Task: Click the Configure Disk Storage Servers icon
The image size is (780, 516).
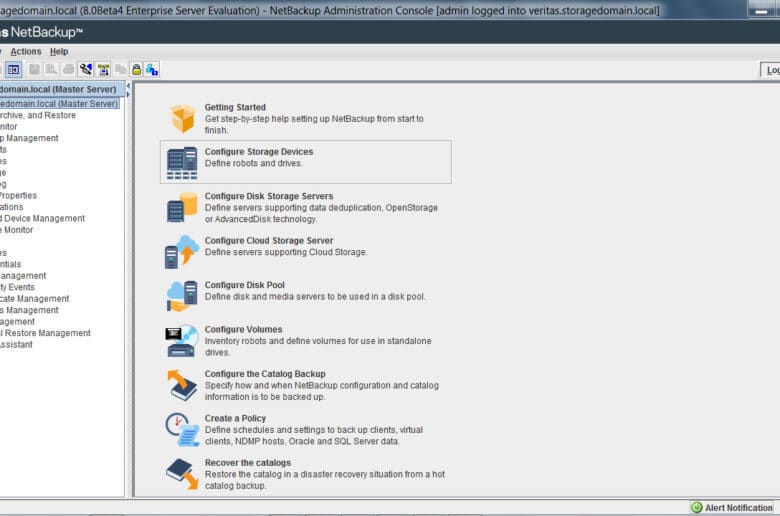Action: click(x=182, y=207)
